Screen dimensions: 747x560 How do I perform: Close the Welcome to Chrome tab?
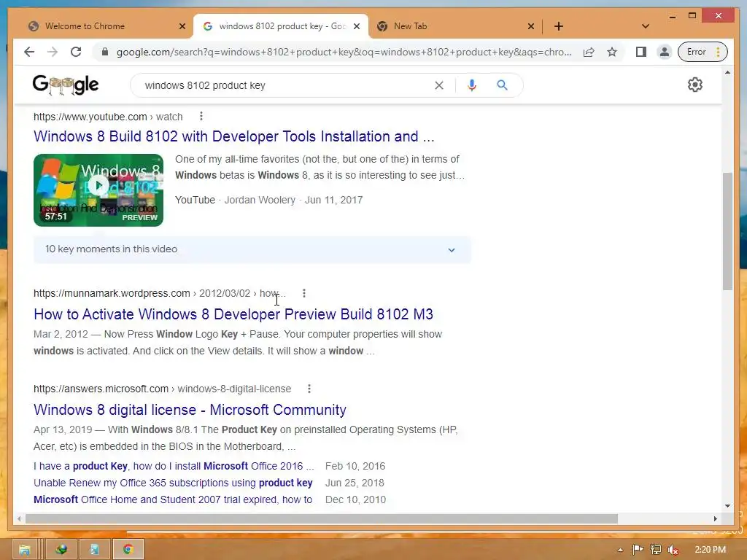[x=182, y=26]
